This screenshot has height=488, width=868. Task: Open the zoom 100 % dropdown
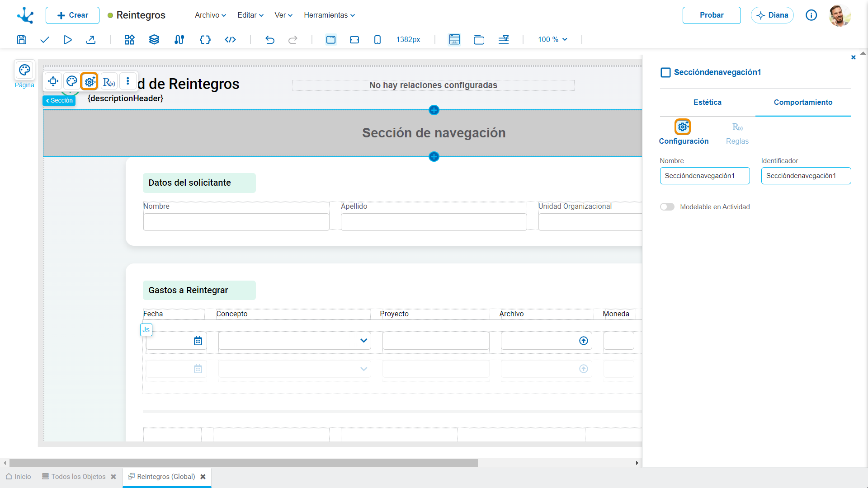pos(552,40)
